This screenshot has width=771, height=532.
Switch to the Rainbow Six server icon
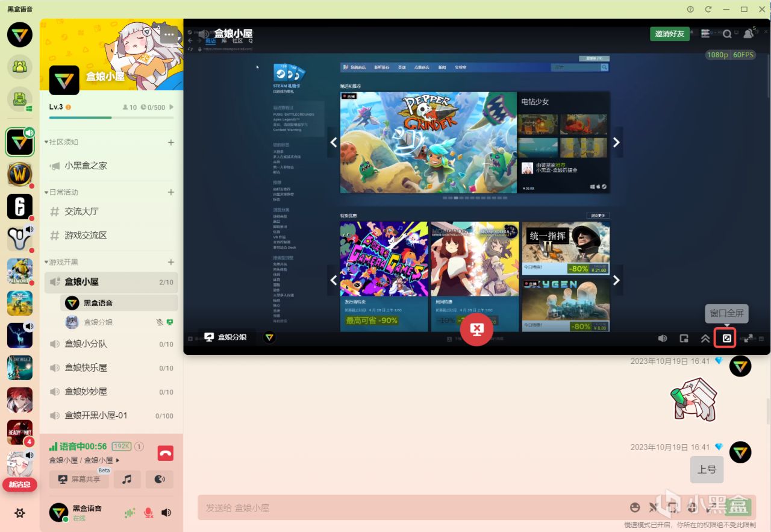tap(20, 207)
